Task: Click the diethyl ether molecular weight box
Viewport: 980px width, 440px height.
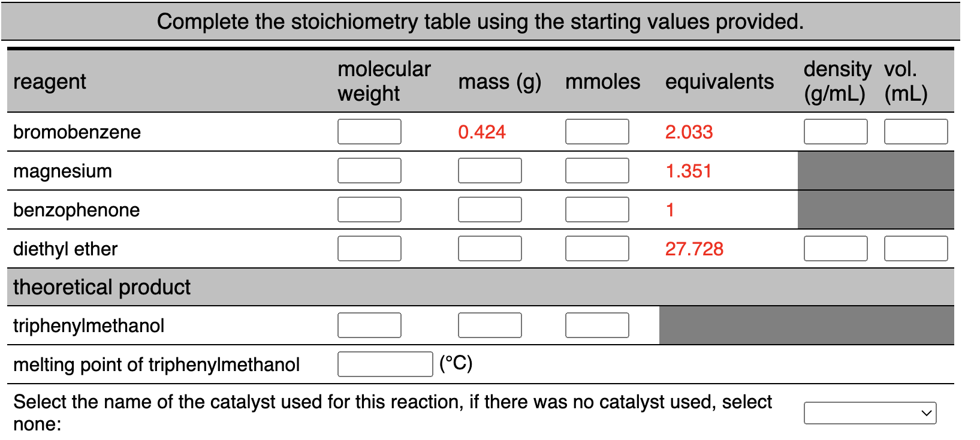Action: click(x=369, y=248)
